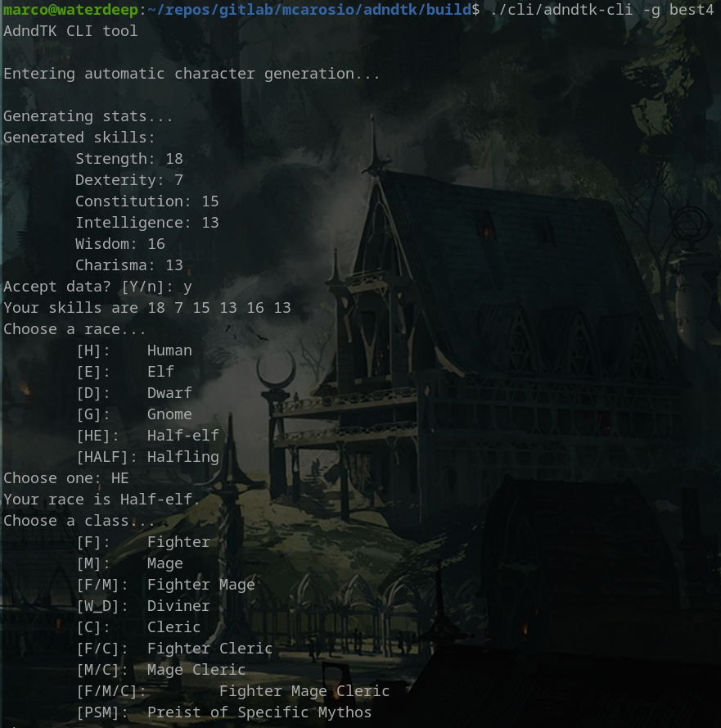Select the [F] Fighter class option
This screenshot has height=728, width=721.
click(x=142, y=542)
